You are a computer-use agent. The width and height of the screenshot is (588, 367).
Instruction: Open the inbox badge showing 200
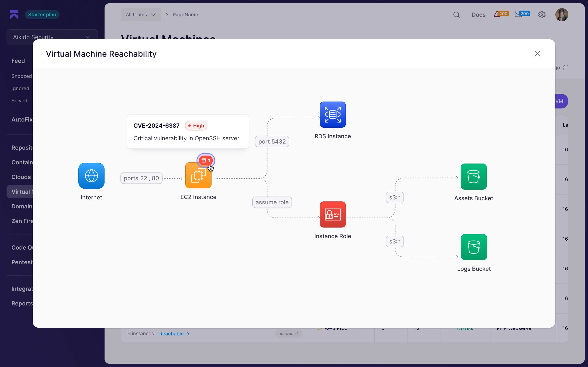click(522, 14)
